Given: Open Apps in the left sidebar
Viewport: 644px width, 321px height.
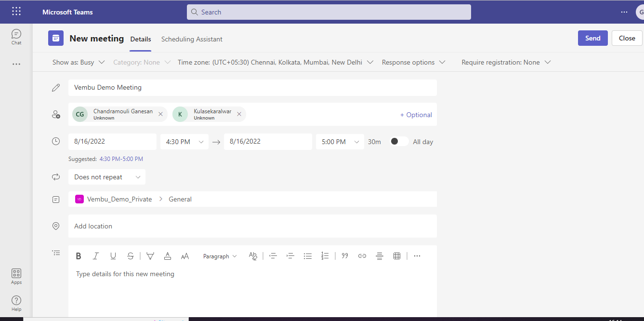Looking at the screenshot, I should tap(16, 277).
